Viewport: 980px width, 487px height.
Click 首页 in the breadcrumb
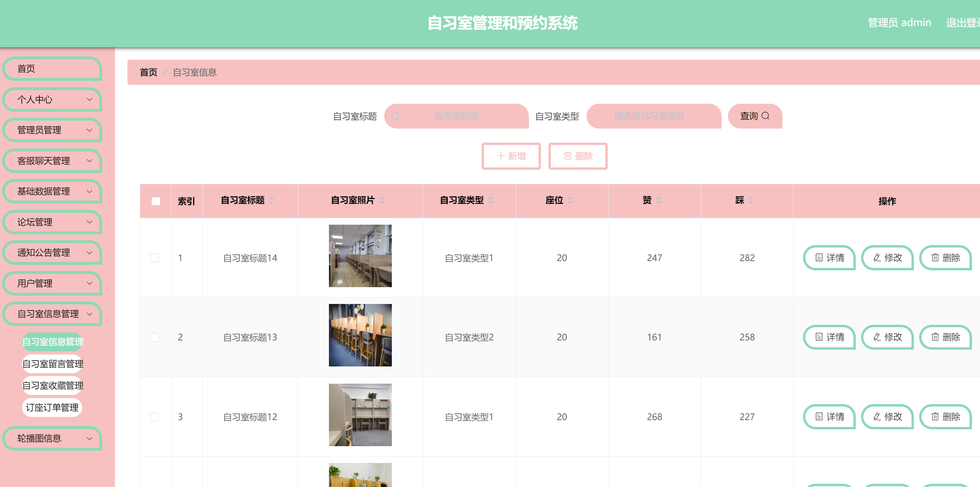(148, 72)
